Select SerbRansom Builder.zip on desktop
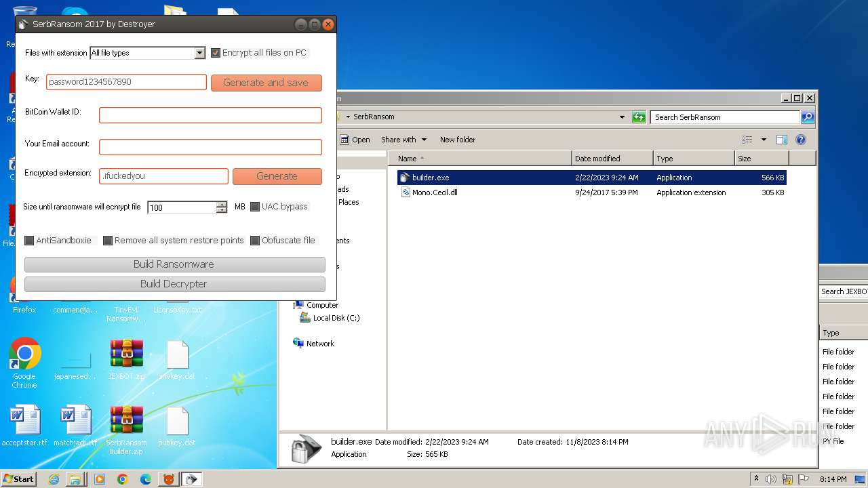This screenshot has width=868, height=488. [127, 430]
